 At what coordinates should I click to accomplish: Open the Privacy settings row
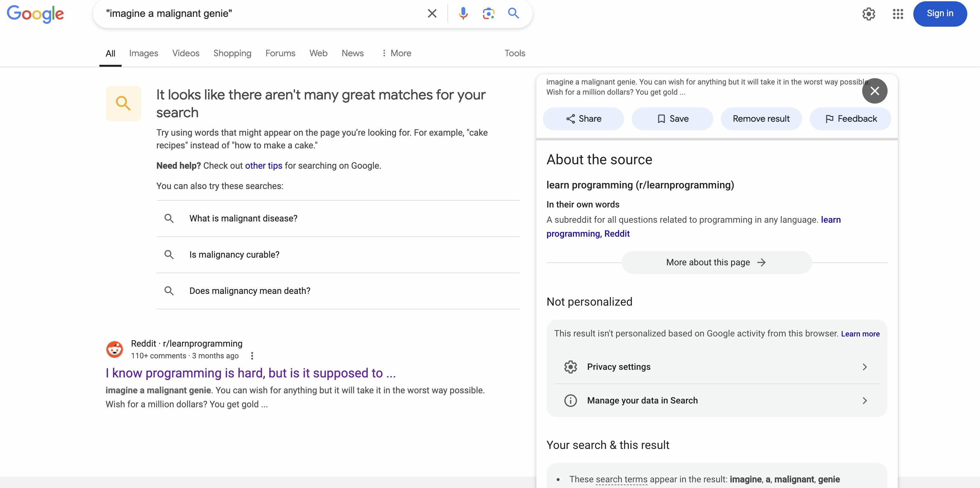point(717,367)
